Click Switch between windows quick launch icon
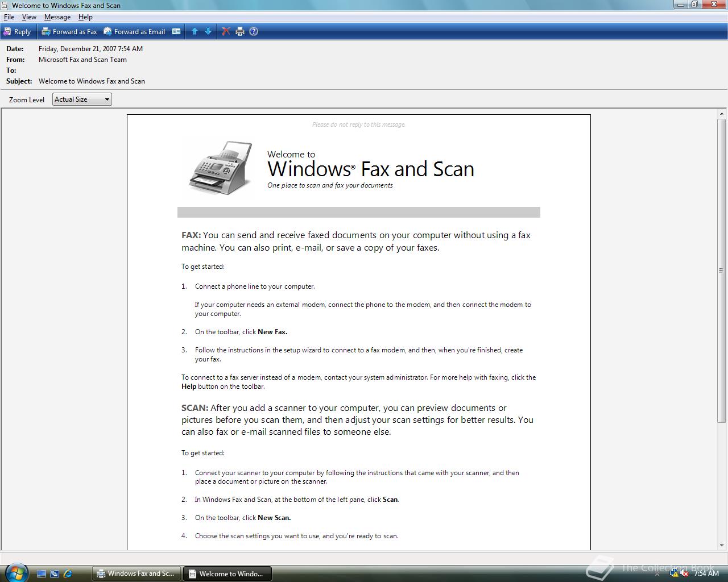The height and width of the screenshot is (582, 728). tap(55, 574)
